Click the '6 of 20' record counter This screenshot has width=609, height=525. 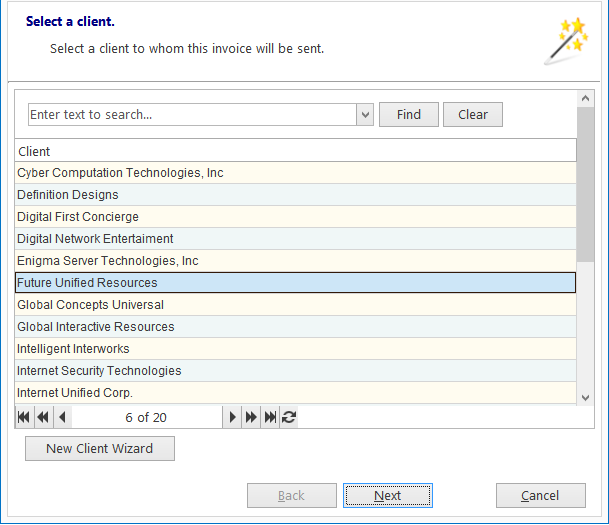(x=146, y=417)
